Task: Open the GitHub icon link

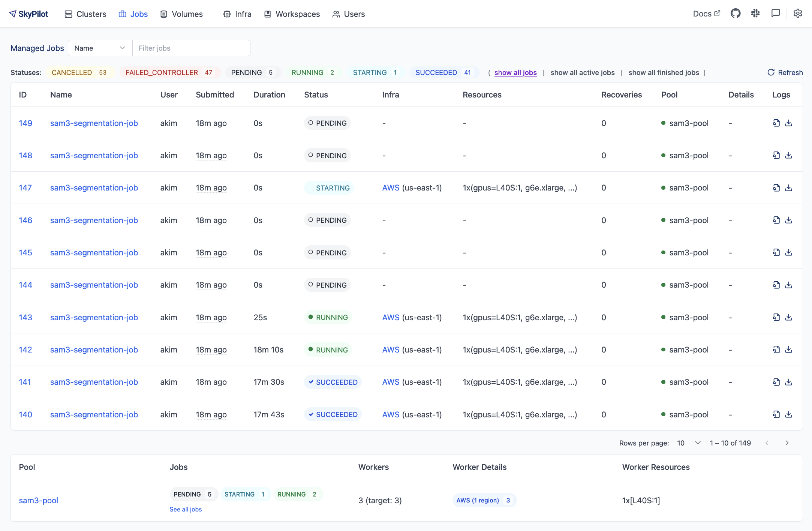Action: click(x=736, y=14)
